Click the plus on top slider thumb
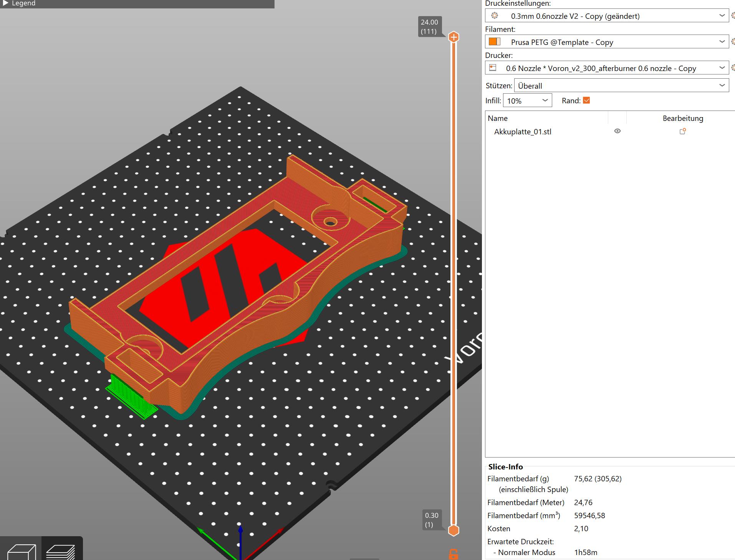The image size is (735, 560). (454, 37)
